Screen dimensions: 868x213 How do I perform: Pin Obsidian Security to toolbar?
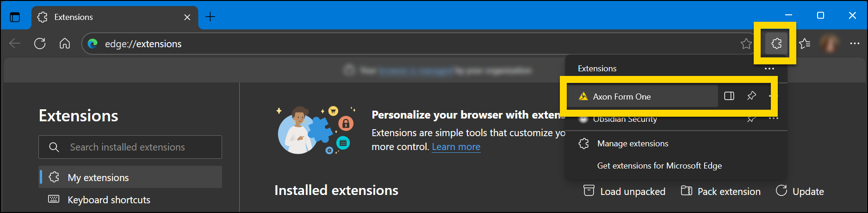click(751, 119)
